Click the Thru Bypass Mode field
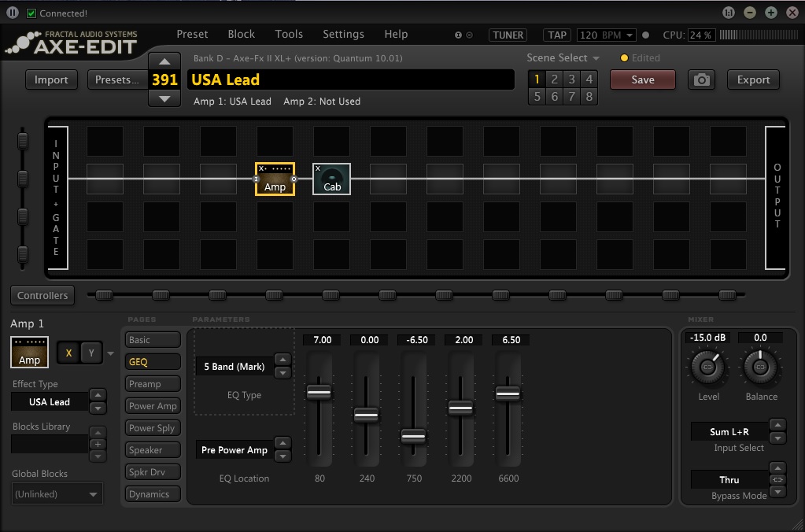This screenshot has width=805, height=532. [x=729, y=479]
